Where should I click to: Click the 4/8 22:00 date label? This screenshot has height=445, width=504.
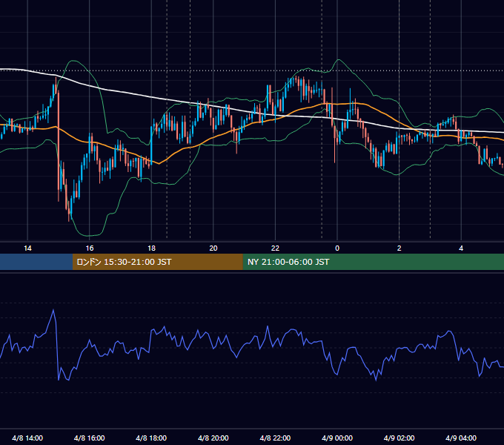tap(275, 438)
